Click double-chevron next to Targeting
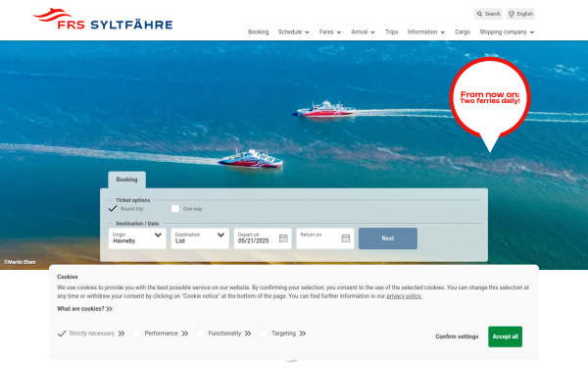 tap(303, 334)
